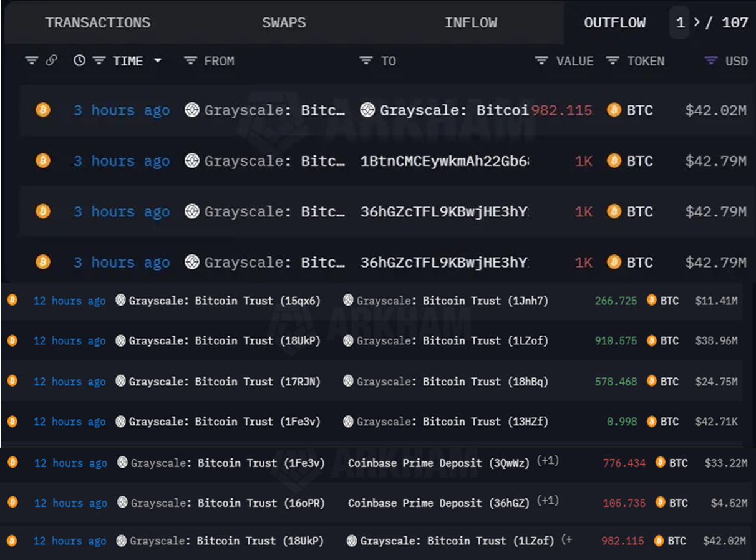Open Coinbase Prime Deposit (36hGZ) link
The width and height of the screenshot is (756, 560).
439,503
